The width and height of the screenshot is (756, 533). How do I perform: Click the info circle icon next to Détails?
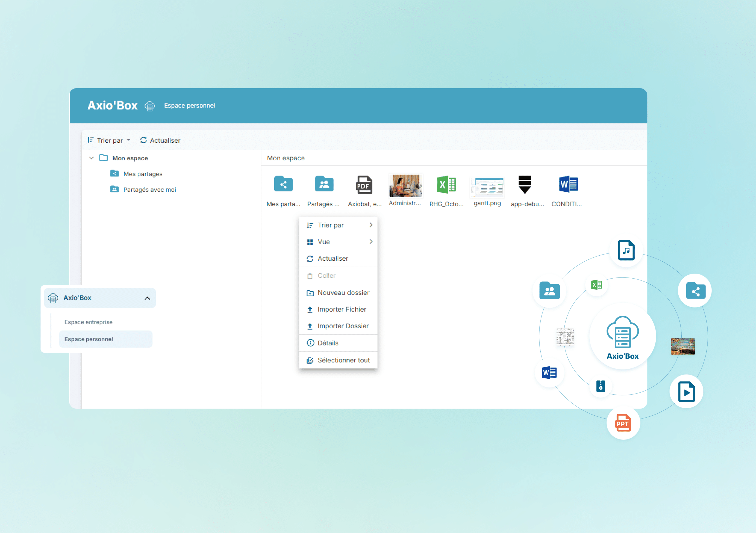pyautogui.click(x=310, y=343)
